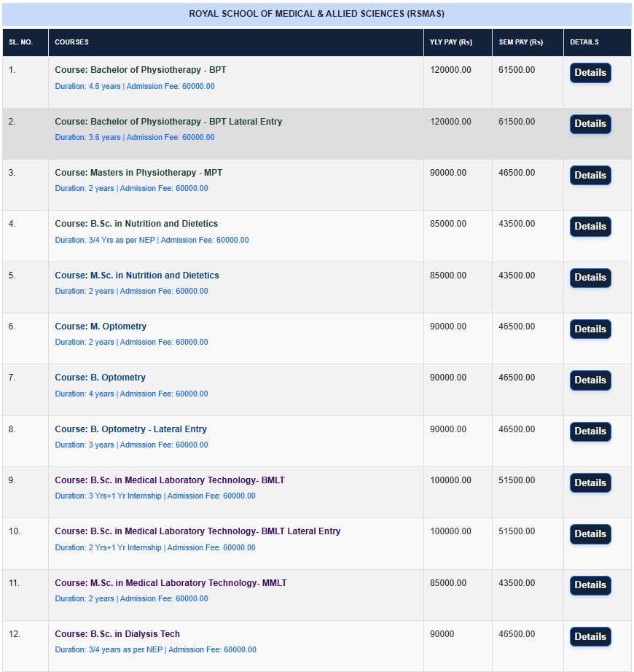The width and height of the screenshot is (634, 672).
Task: Open the M. Optometry Details button
Action: [590, 329]
